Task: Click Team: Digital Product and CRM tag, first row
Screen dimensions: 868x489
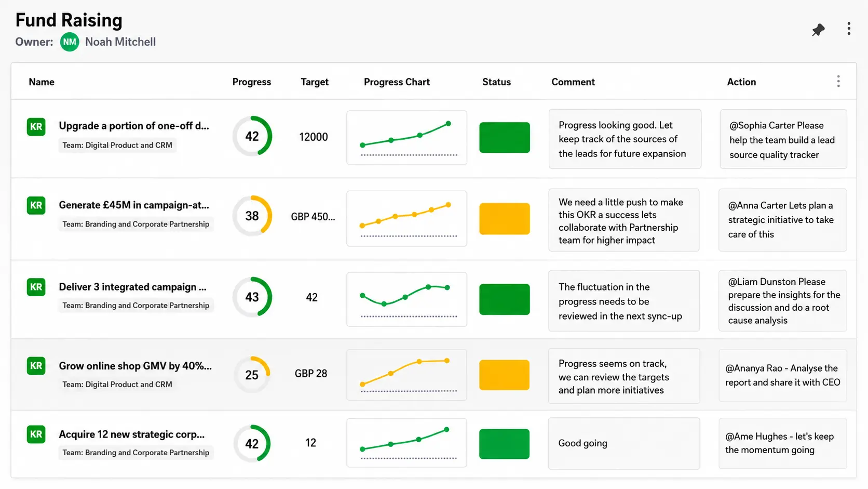Action: (117, 146)
